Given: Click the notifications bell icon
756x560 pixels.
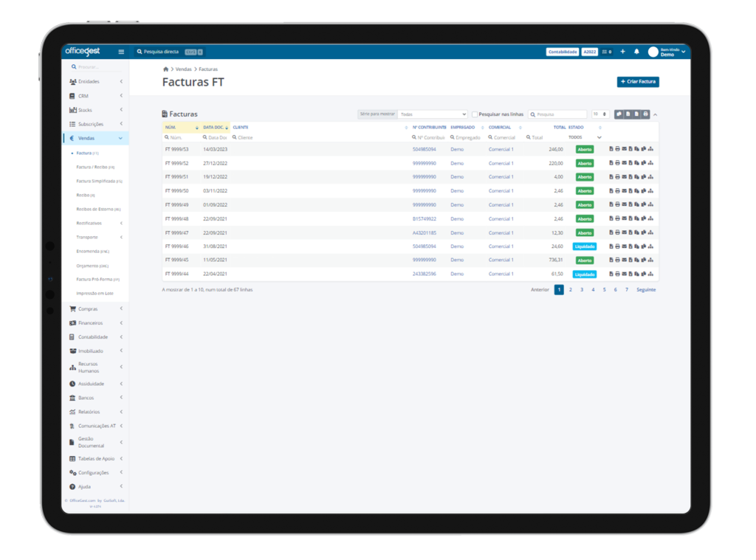Looking at the screenshot, I should click(636, 52).
